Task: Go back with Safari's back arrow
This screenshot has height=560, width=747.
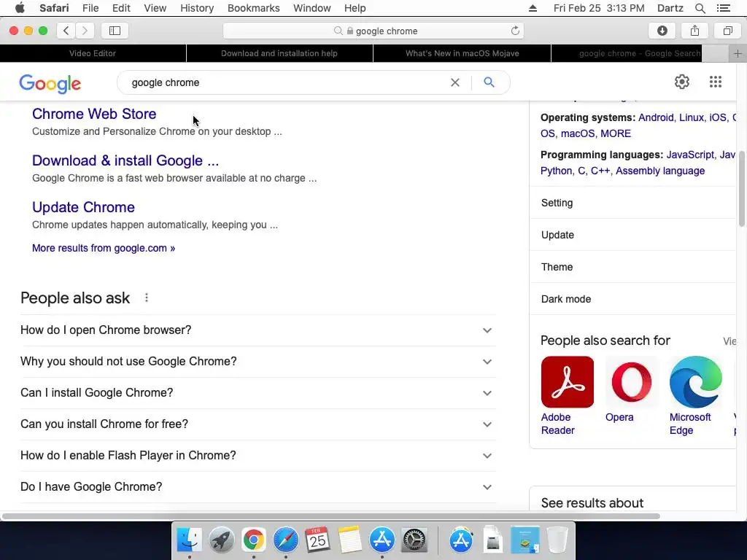Action: 66,31
